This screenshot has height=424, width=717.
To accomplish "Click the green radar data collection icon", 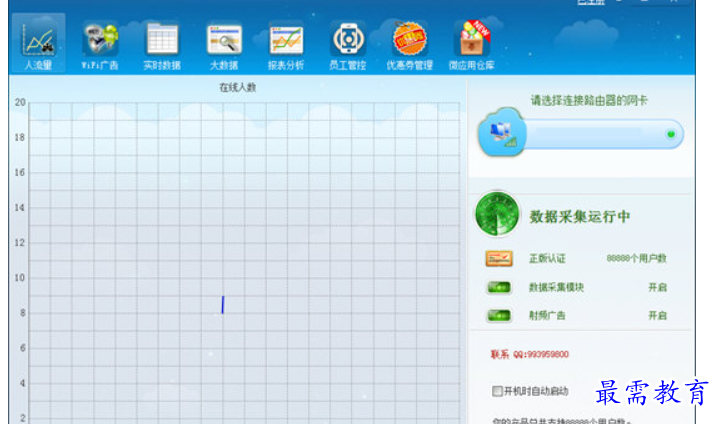I will coord(497,214).
